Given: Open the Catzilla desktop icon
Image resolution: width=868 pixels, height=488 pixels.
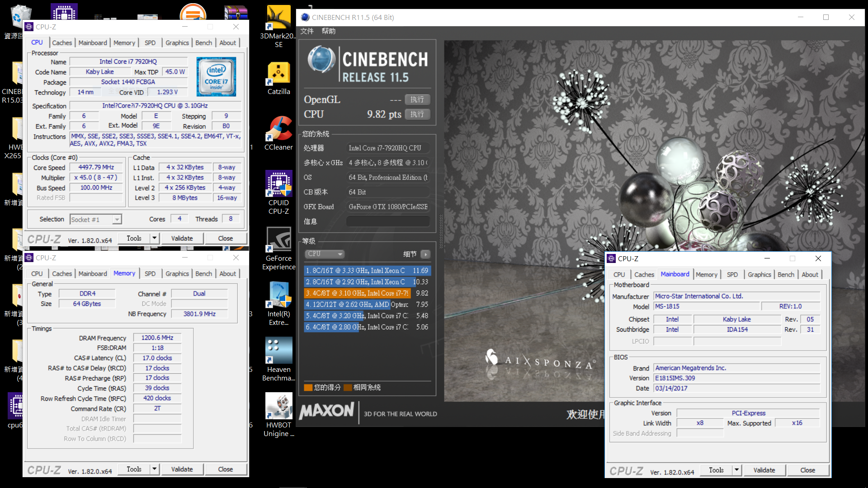Looking at the screenshot, I should coord(278,78).
